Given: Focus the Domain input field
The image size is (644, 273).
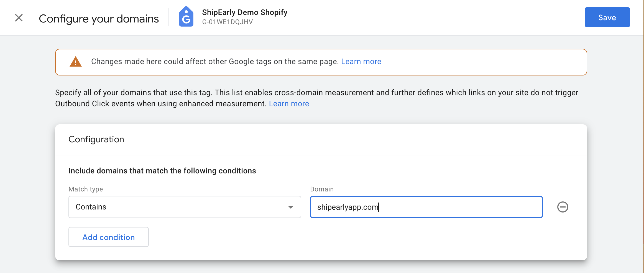Looking at the screenshot, I should [426, 207].
